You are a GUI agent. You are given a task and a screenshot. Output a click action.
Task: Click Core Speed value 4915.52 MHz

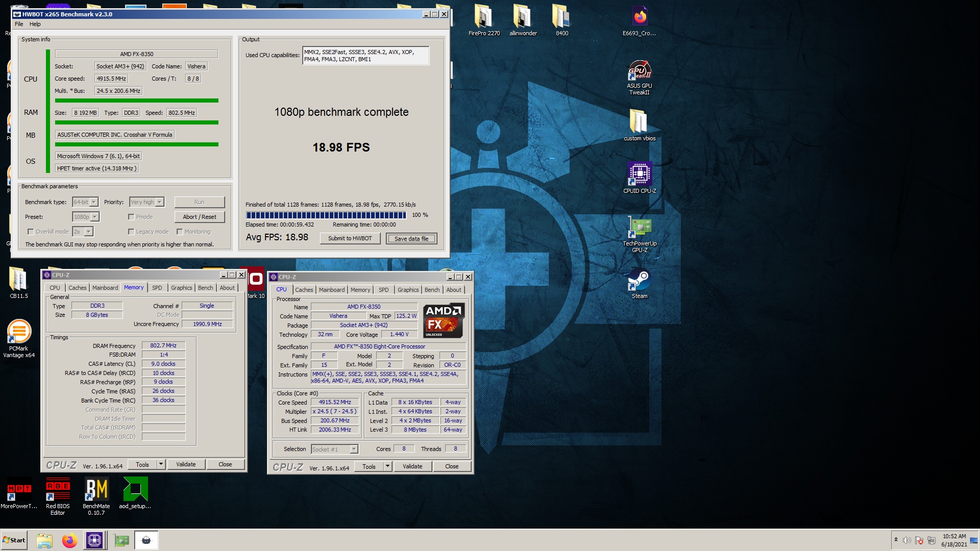(x=335, y=402)
